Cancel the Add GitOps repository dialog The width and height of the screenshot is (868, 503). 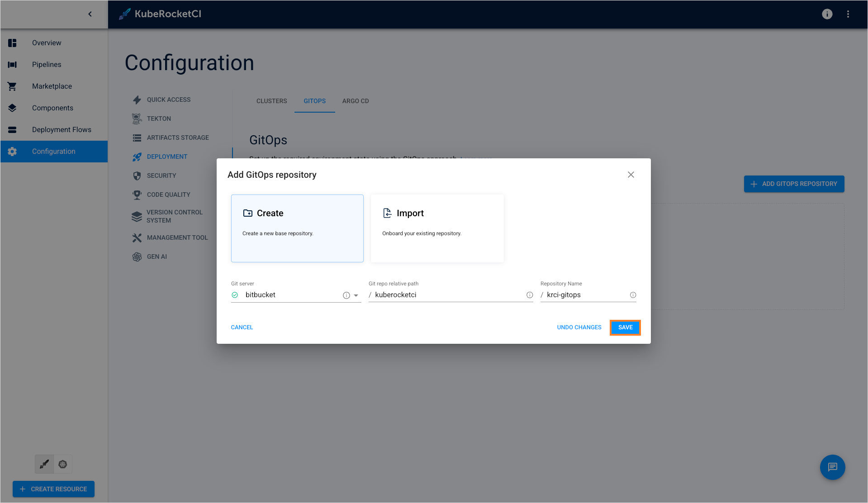click(x=242, y=327)
